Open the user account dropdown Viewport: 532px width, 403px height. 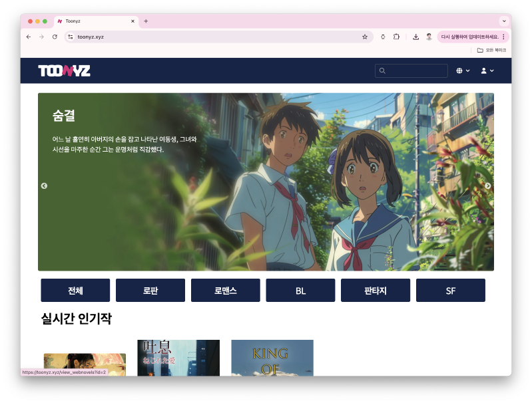[487, 71]
